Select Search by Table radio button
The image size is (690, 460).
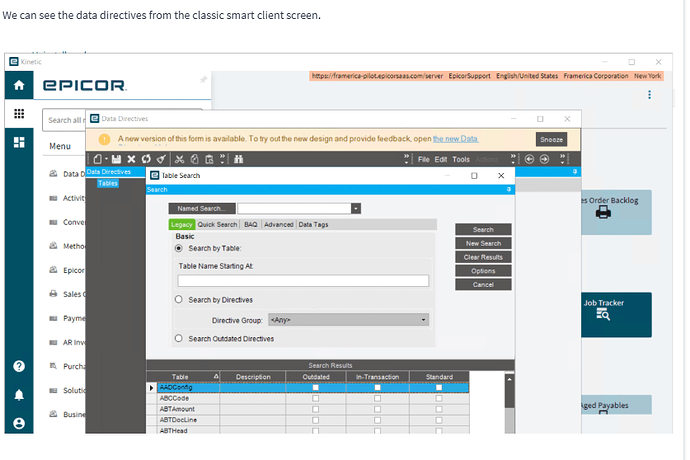tap(179, 248)
